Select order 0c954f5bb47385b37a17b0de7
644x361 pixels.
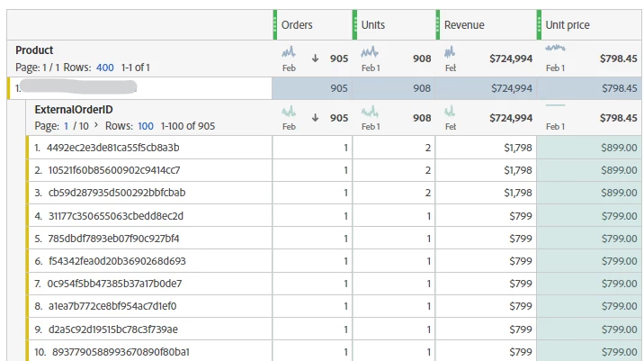coord(114,284)
